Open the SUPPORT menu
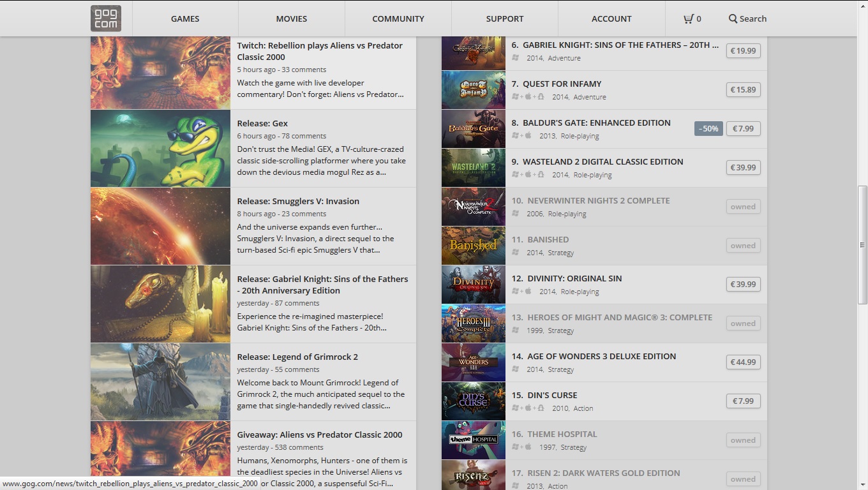Viewport: 868px width, 490px height. tap(505, 19)
